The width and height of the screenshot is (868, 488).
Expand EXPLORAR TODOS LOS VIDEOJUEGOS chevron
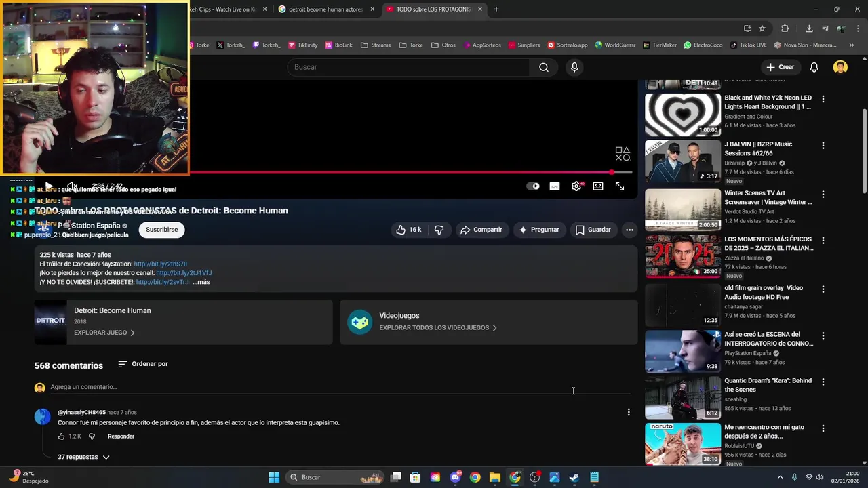point(494,328)
